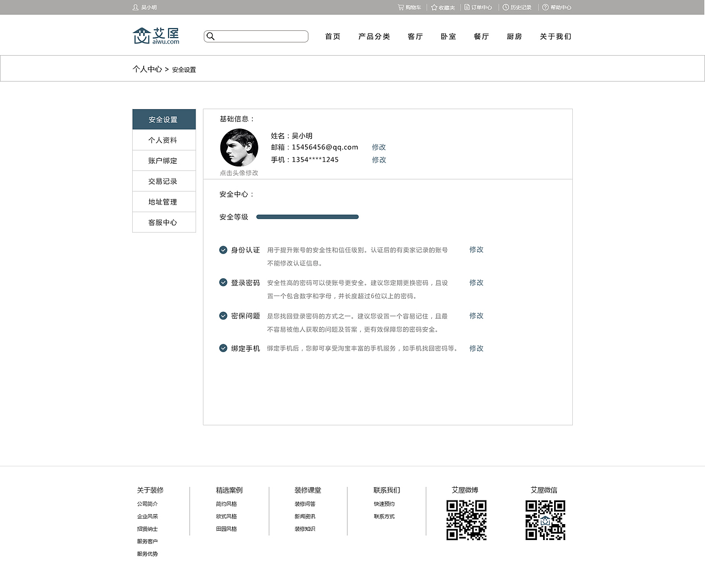Click the search magnifier icon
This screenshot has height=588, width=705.
pyautogui.click(x=211, y=36)
